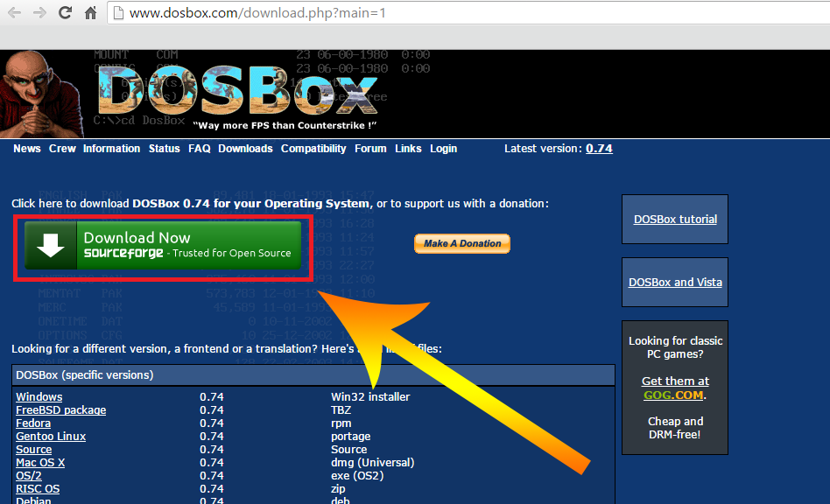Visit the Forum
Screen dimensions: 830x504
[370, 149]
